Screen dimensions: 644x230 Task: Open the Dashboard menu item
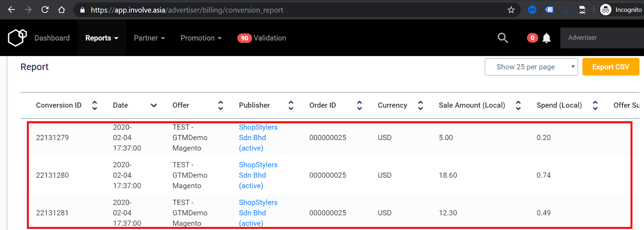pyautogui.click(x=52, y=38)
